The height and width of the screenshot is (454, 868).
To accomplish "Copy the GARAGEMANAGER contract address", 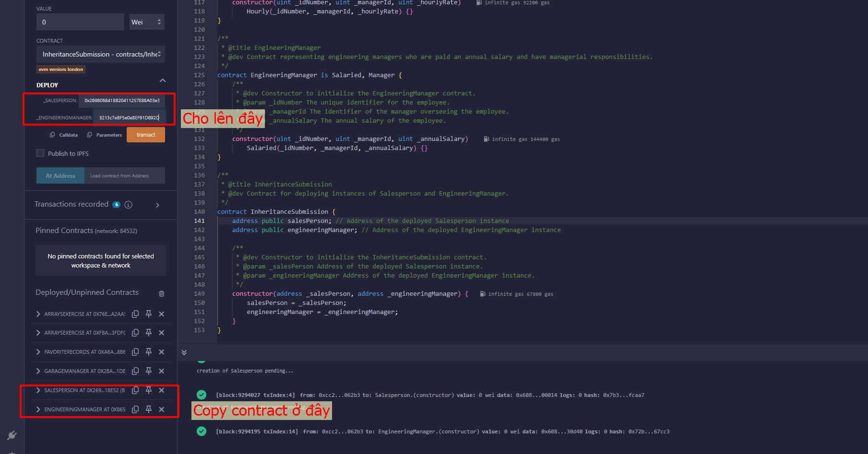I will (x=135, y=371).
